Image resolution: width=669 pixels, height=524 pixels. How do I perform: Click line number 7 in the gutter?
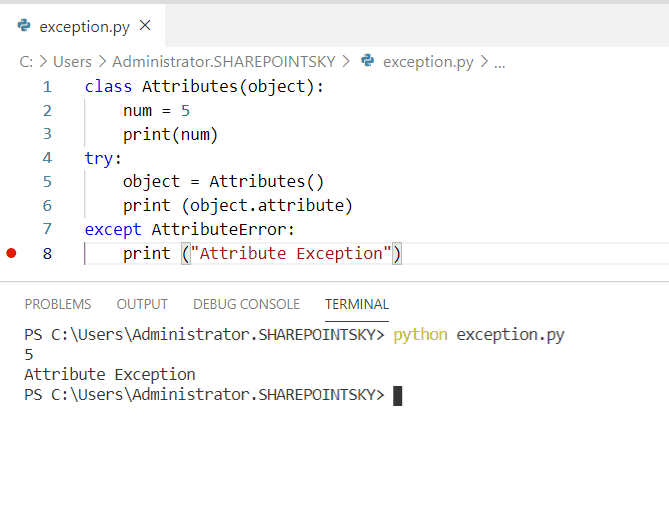[x=47, y=229]
